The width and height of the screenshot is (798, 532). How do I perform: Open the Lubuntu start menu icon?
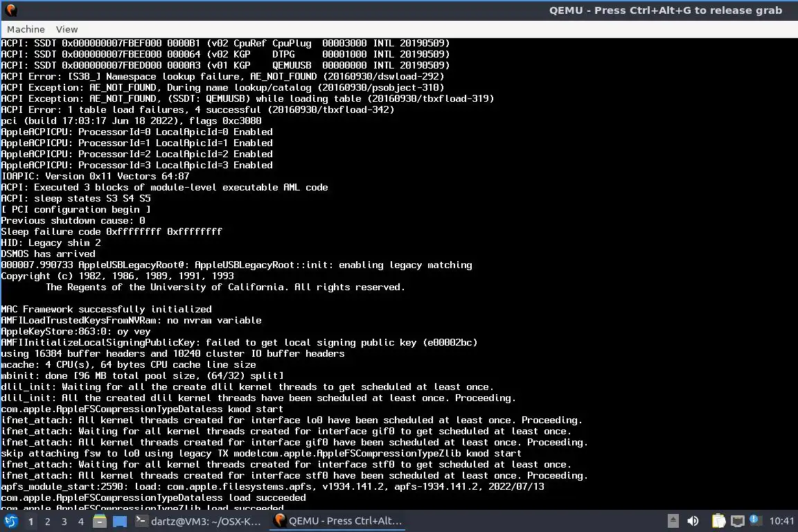coord(10,522)
